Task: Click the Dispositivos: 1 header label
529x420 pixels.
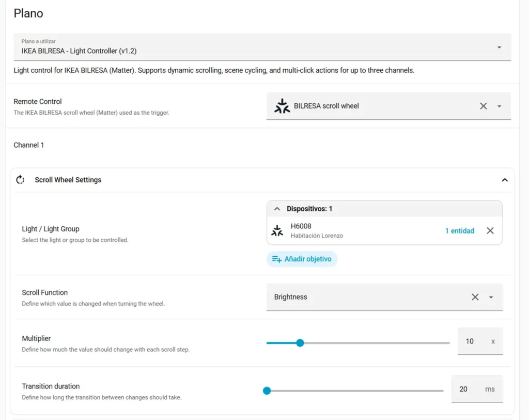Action: coord(309,209)
